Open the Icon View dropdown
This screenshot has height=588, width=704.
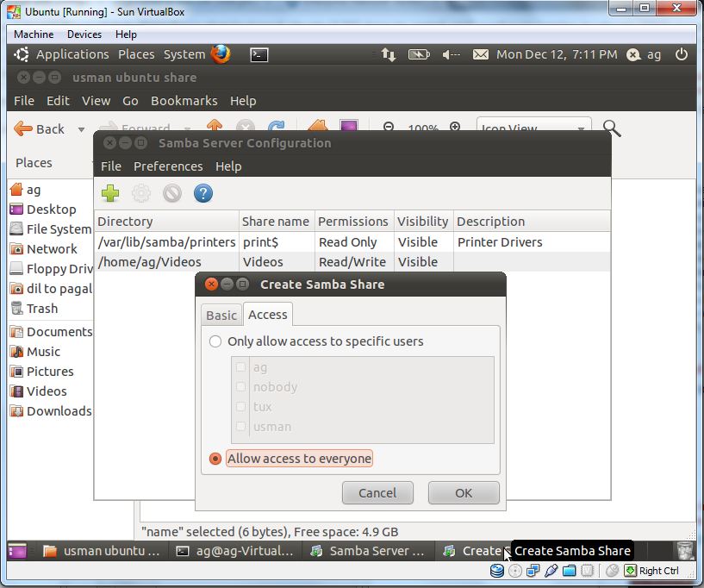click(x=534, y=124)
